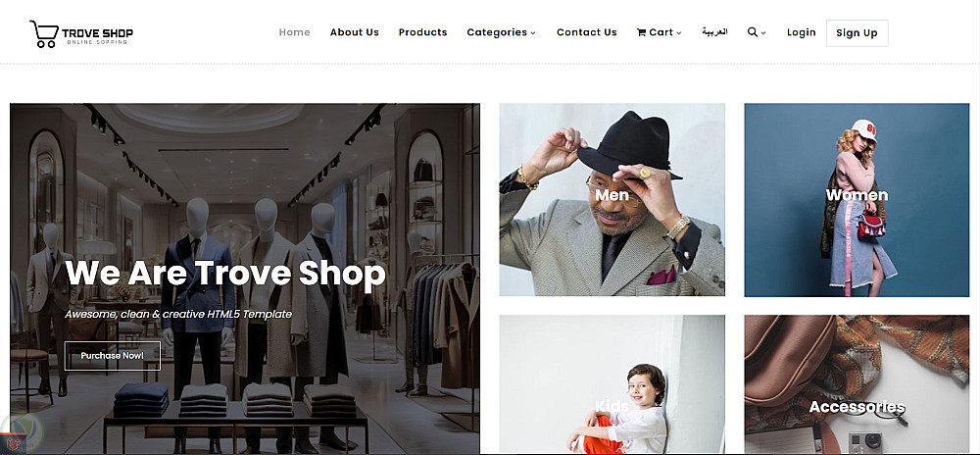Click the Purchase Now! button
The width and height of the screenshot is (980, 455).
(x=113, y=356)
